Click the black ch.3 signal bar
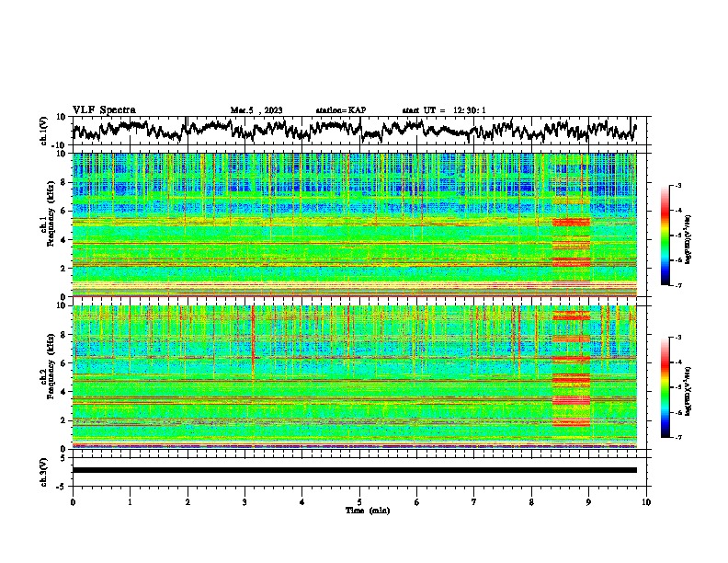This screenshot has width=728, height=563. (x=355, y=470)
